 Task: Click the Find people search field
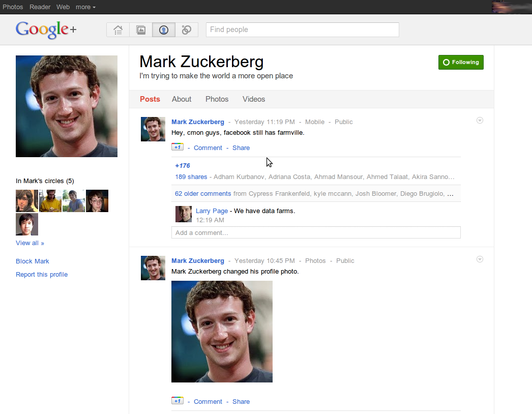pyautogui.click(x=302, y=29)
